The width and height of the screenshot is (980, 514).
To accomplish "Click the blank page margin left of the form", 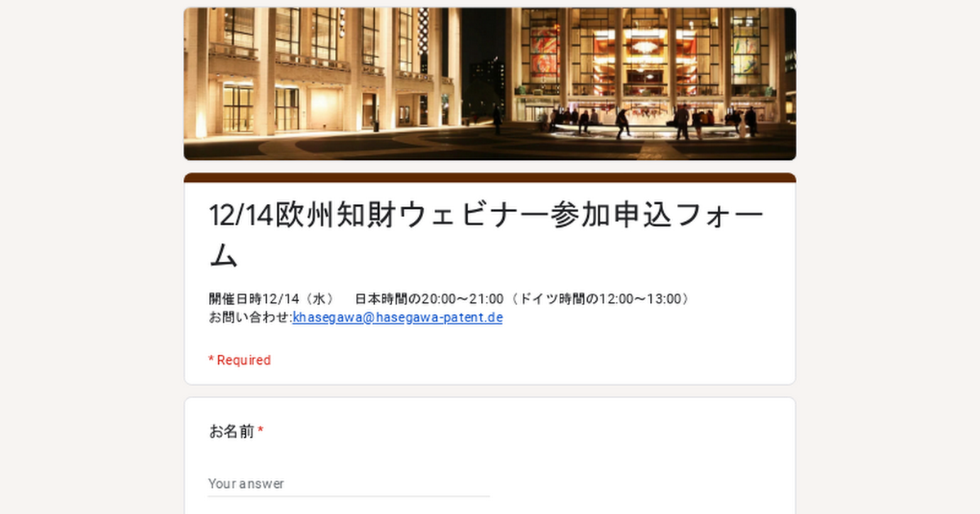I will tap(90, 286).
